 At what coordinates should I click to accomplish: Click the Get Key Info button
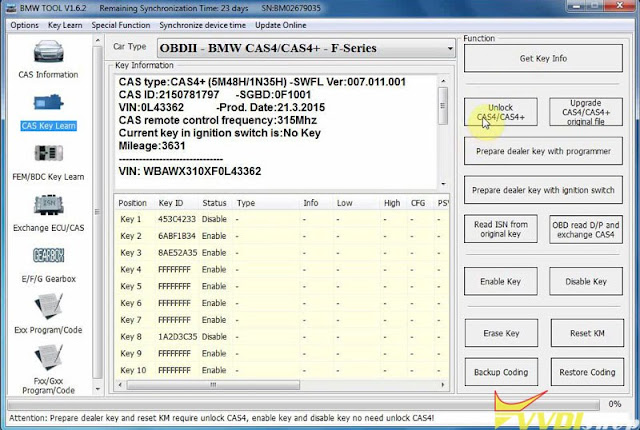point(543,58)
